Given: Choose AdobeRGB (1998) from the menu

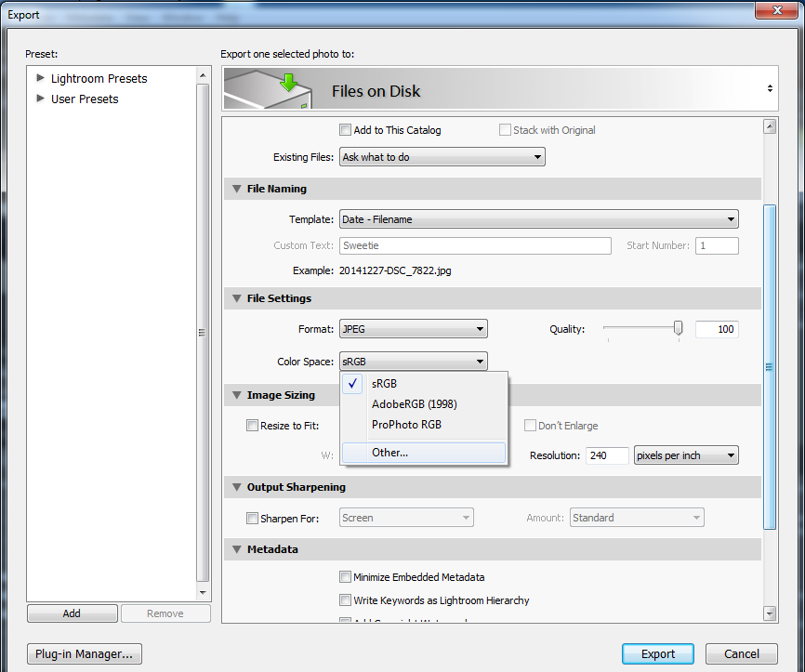Looking at the screenshot, I should [x=424, y=404].
